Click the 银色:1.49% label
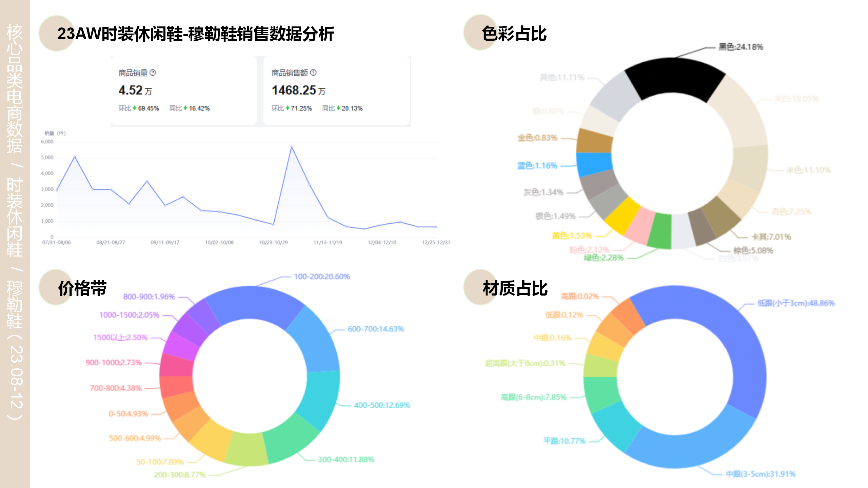 [x=555, y=216]
